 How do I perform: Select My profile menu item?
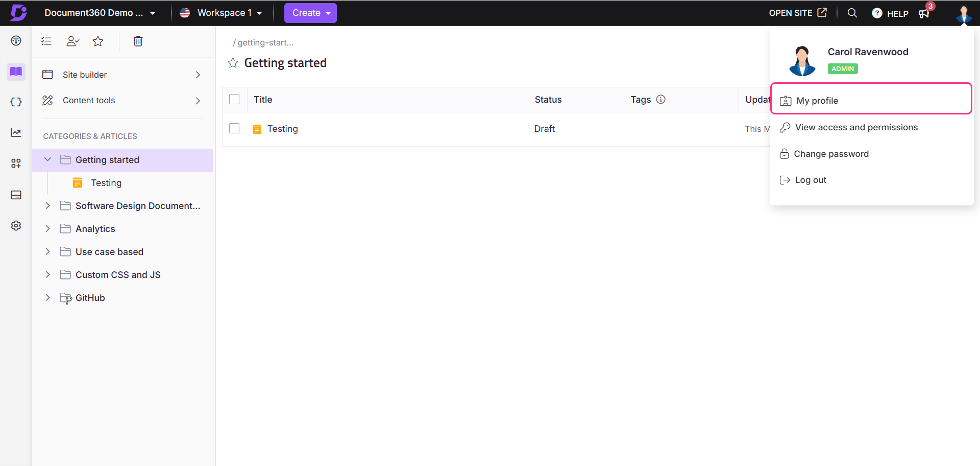point(871,98)
